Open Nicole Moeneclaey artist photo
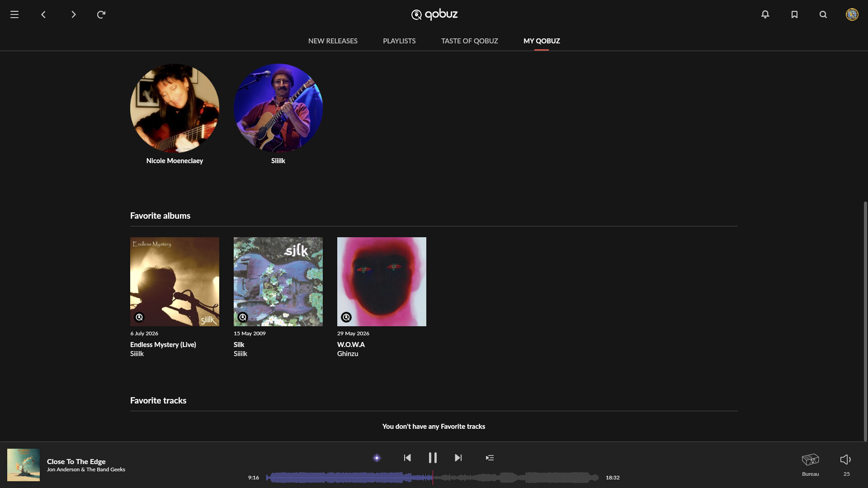868x488 pixels. pos(175,108)
